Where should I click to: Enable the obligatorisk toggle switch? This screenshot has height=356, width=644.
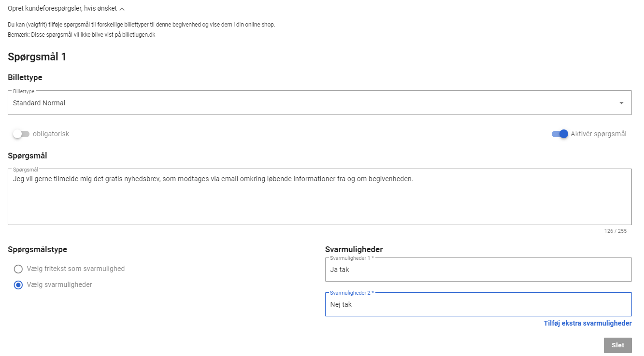point(21,134)
